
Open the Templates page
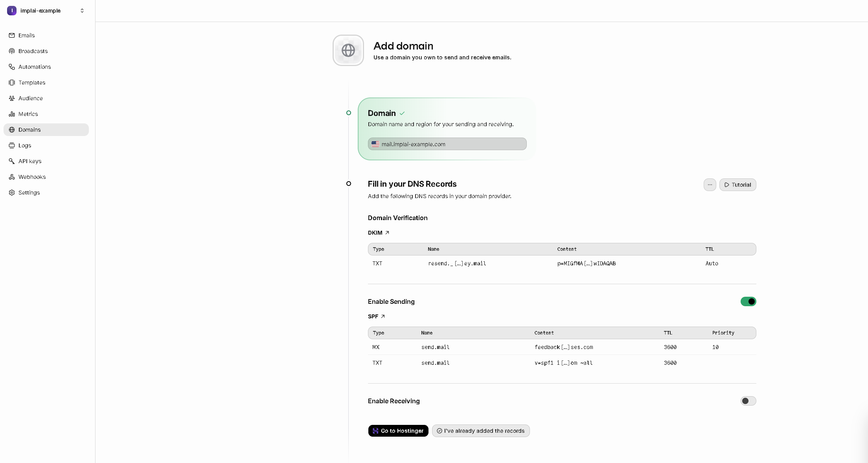pos(46,83)
